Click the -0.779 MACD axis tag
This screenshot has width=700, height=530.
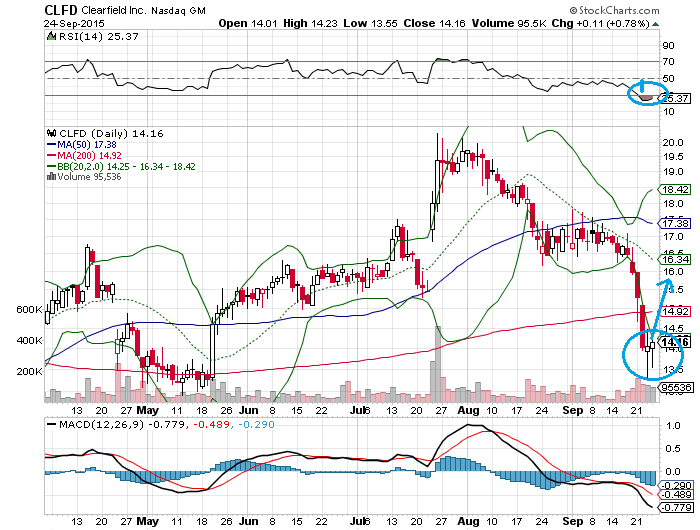tap(676, 507)
